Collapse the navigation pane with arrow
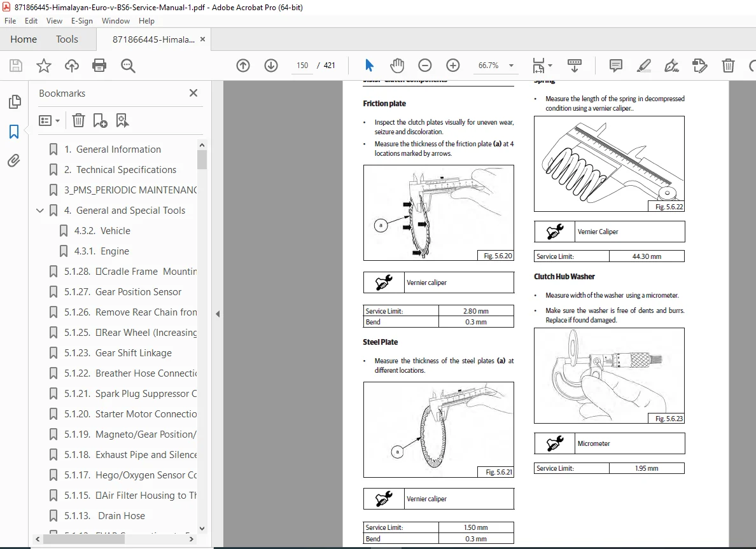 coord(218,314)
